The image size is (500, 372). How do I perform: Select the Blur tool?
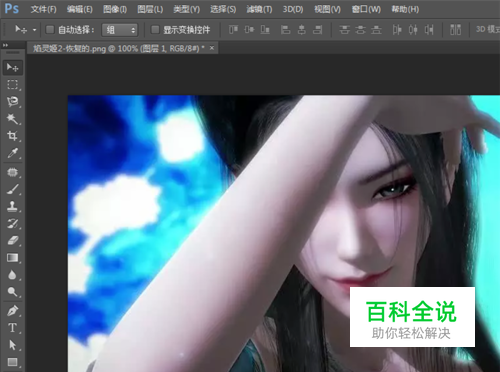point(13,275)
